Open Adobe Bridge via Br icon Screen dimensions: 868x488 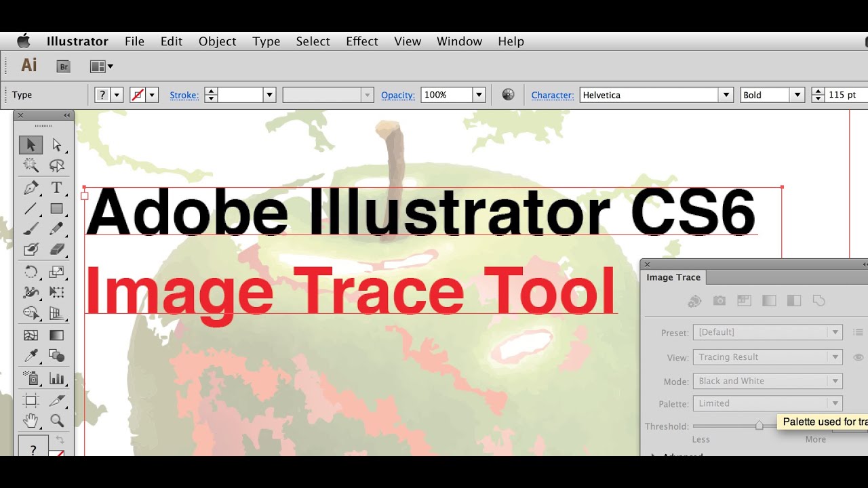(64, 66)
